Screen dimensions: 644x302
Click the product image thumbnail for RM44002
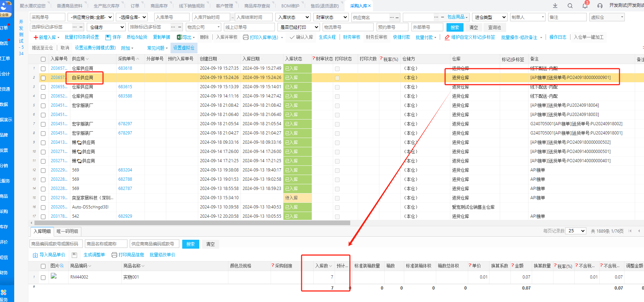(x=54, y=276)
